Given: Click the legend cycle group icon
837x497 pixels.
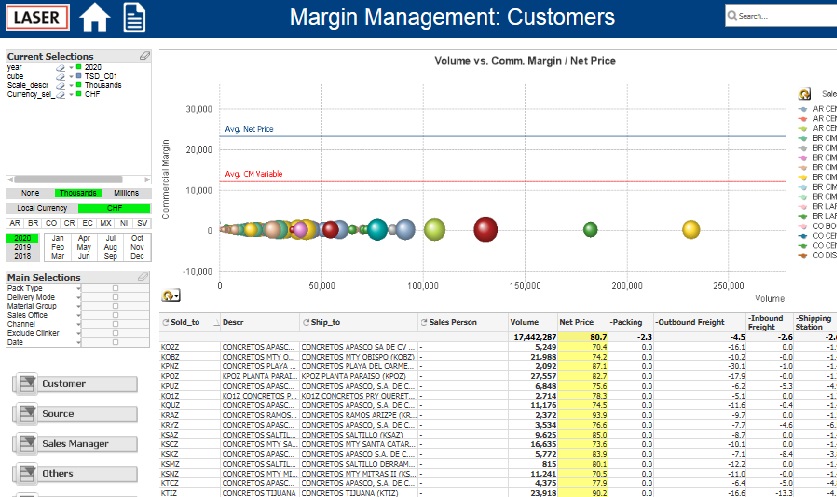Looking at the screenshot, I should coord(804,94).
